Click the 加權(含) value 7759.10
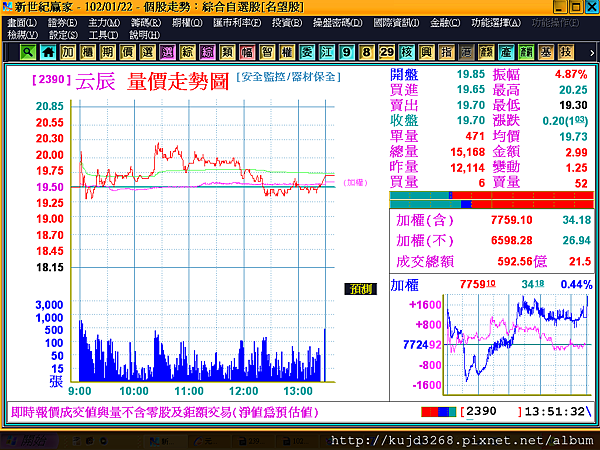Image resolution: width=600 pixels, height=450 pixels. (x=511, y=220)
